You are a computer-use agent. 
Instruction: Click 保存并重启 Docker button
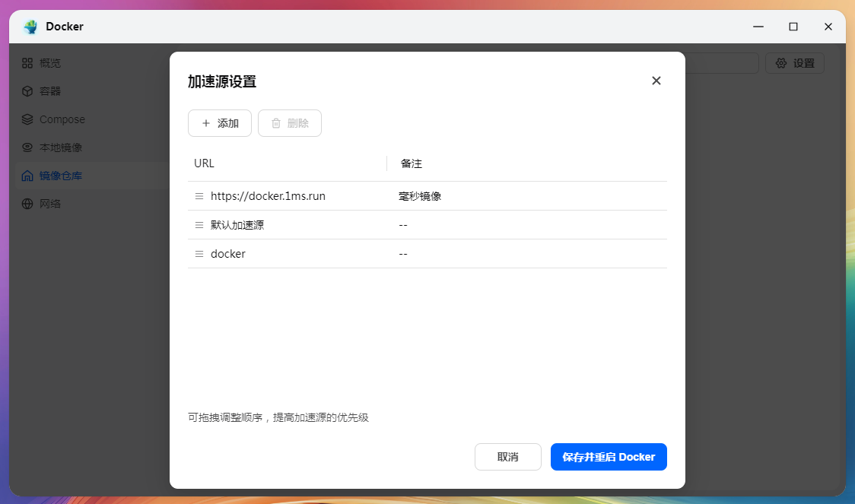[609, 457]
